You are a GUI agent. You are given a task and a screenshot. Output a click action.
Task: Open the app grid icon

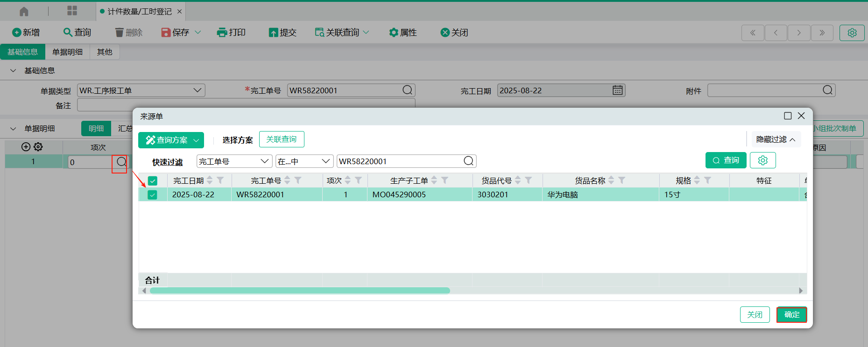72,11
